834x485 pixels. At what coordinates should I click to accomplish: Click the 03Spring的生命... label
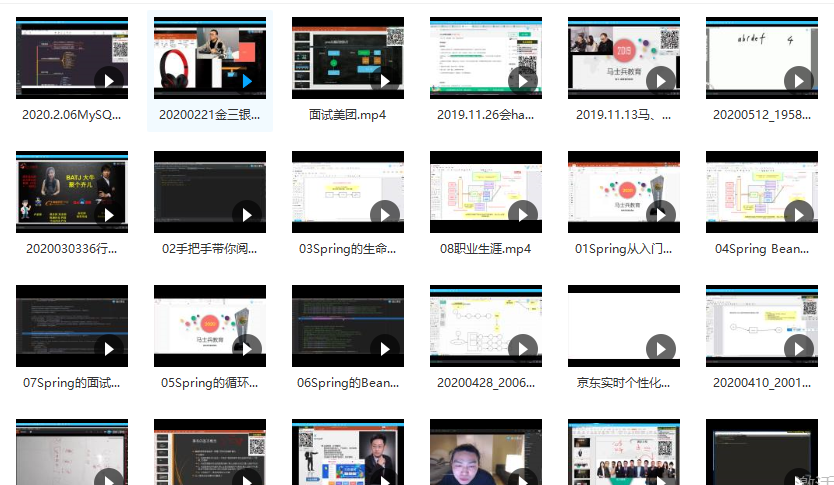point(347,249)
